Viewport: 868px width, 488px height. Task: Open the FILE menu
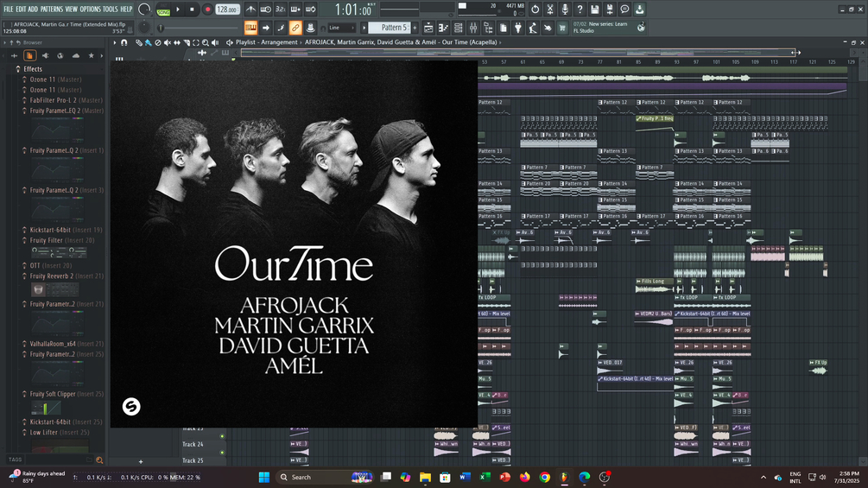pos(9,10)
